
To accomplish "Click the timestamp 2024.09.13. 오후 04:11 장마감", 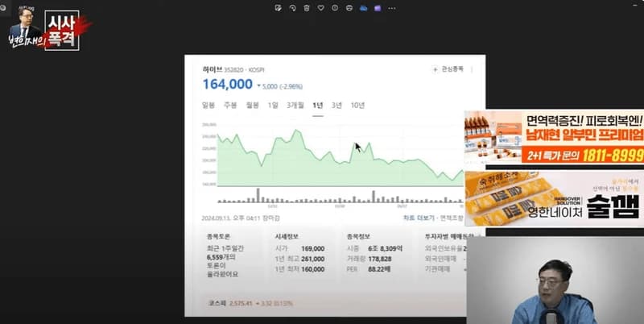I will pyautogui.click(x=241, y=218).
